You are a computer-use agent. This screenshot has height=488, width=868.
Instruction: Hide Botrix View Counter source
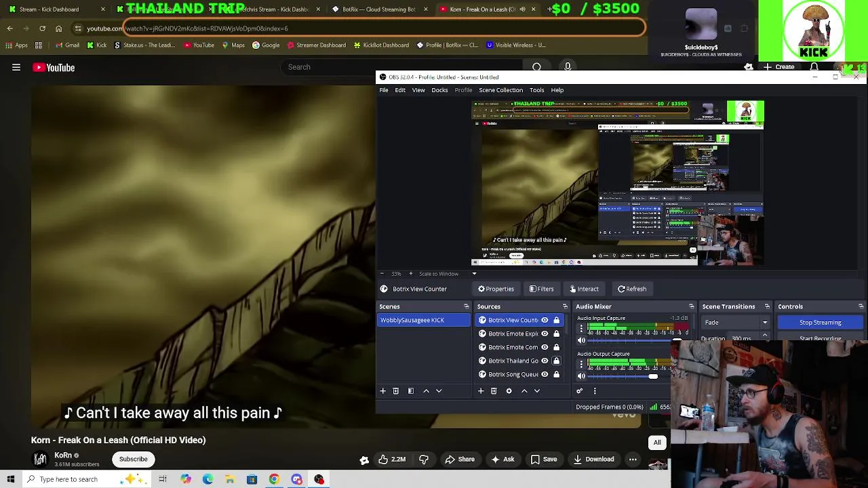click(545, 320)
